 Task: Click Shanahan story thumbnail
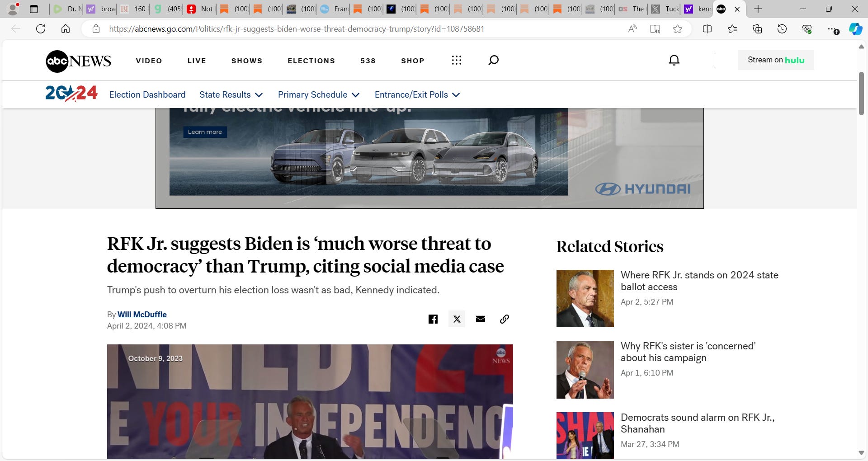(x=585, y=435)
